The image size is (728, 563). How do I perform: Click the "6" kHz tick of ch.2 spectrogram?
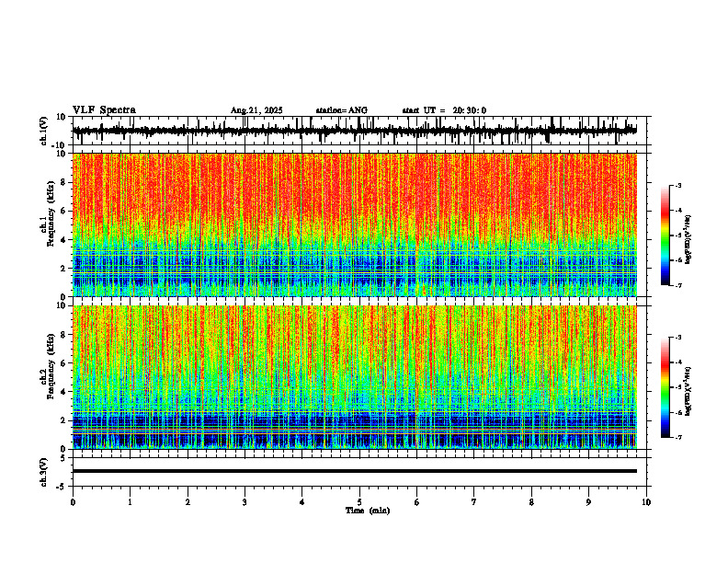(x=63, y=363)
